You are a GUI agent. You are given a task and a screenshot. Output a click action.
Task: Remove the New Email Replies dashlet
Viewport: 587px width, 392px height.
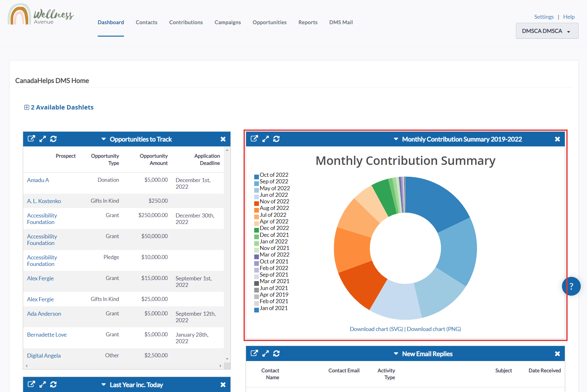pyautogui.click(x=557, y=354)
